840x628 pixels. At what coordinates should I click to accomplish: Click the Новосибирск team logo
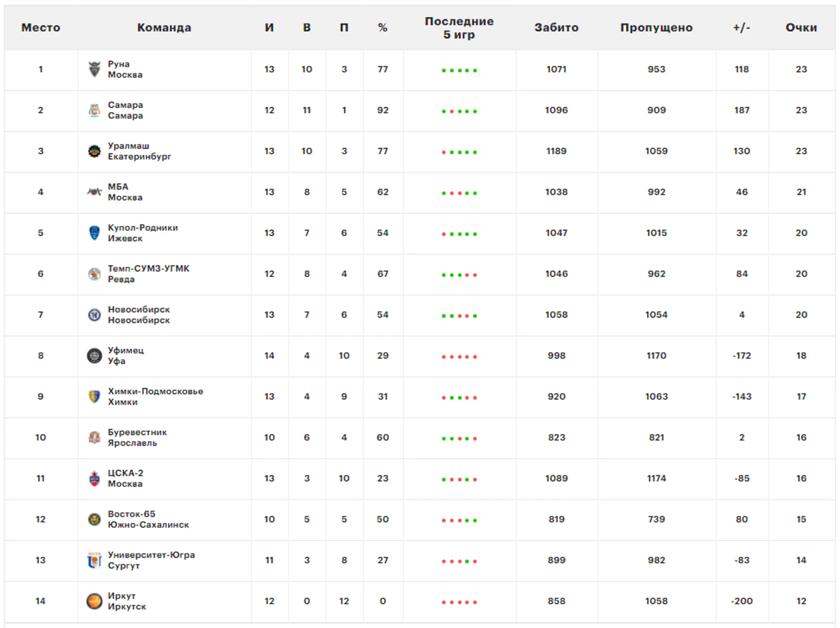tap(94, 315)
